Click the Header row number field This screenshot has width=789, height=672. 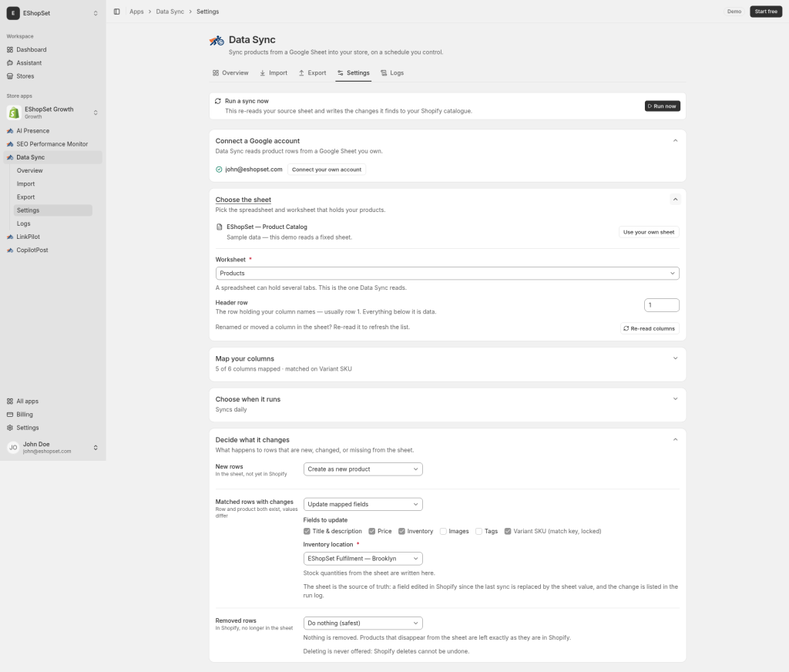click(x=662, y=305)
